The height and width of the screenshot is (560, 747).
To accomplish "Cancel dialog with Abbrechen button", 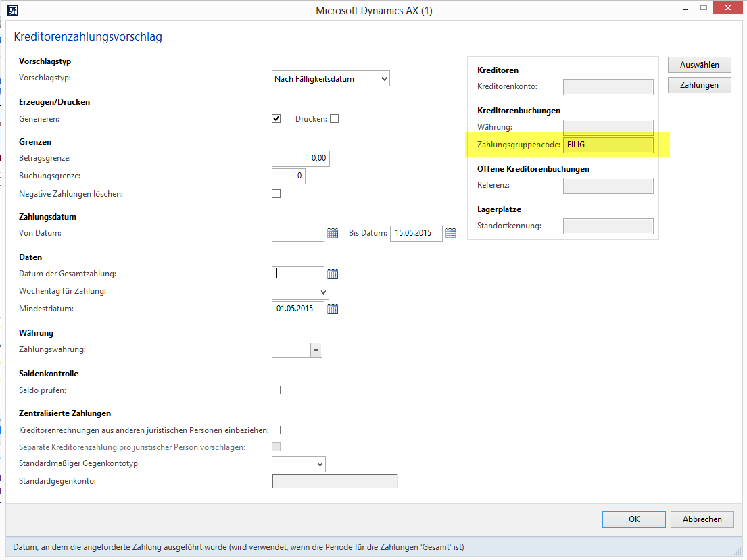I will (x=702, y=519).
